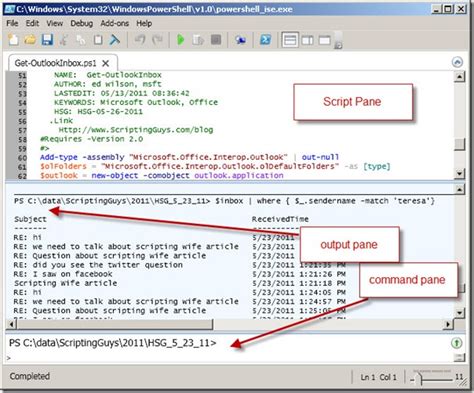Click the KEYWORDS: Microsoft Outlook, Office line
Screen dimensions: 474x393
[136, 102]
